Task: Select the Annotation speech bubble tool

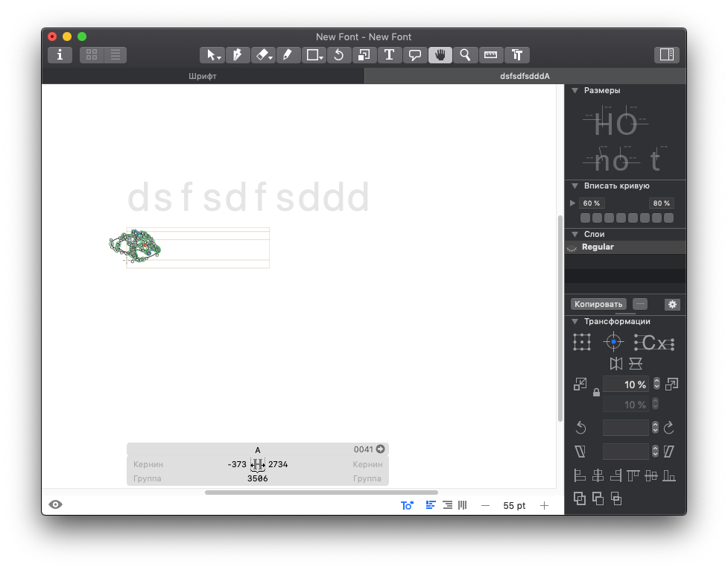Action: pos(414,54)
